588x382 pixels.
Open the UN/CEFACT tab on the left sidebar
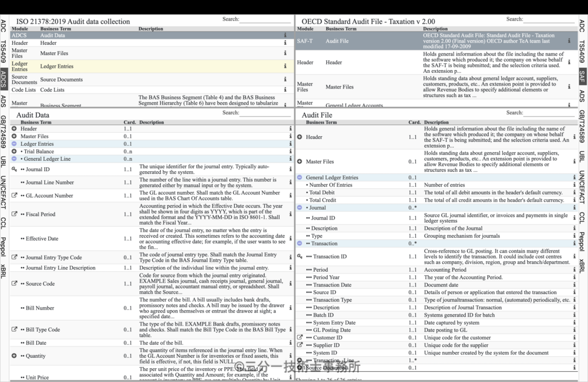pos(3,192)
